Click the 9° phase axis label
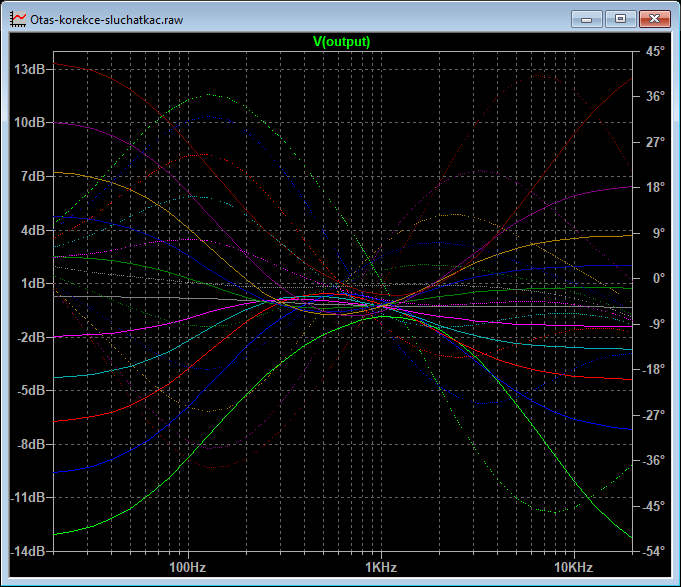Viewport: 681px width, 587px height. (x=658, y=233)
